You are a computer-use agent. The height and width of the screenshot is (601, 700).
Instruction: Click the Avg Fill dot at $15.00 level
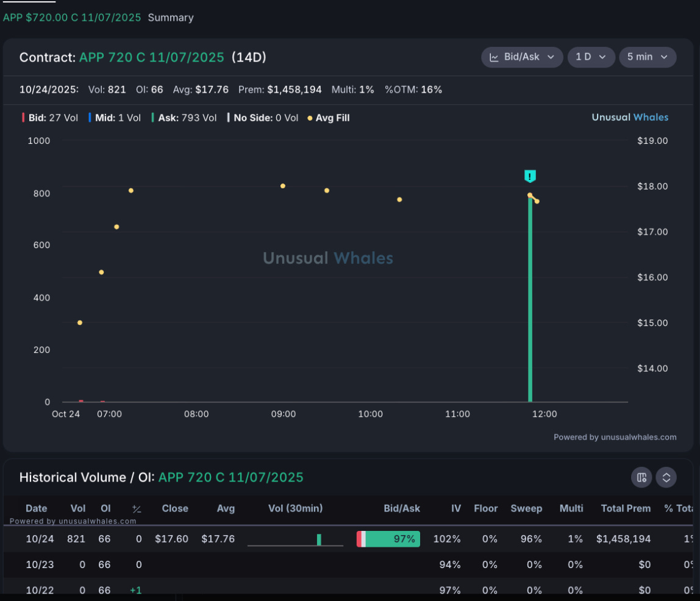[80, 322]
